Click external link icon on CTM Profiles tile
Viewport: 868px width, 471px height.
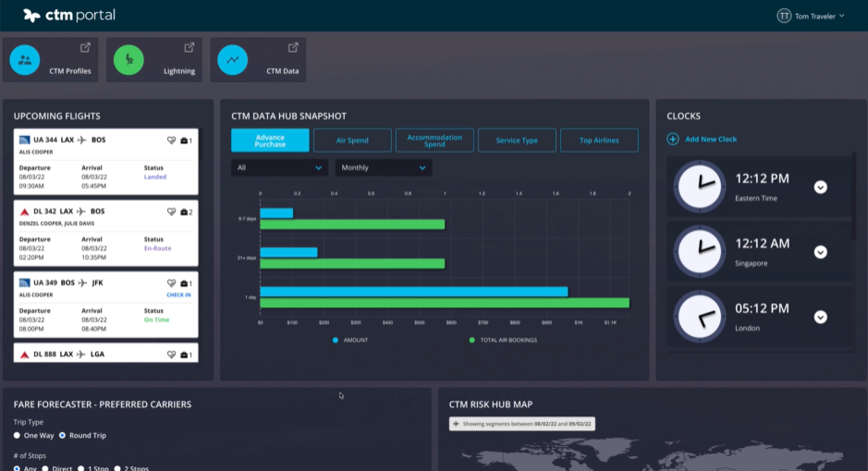click(x=85, y=47)
